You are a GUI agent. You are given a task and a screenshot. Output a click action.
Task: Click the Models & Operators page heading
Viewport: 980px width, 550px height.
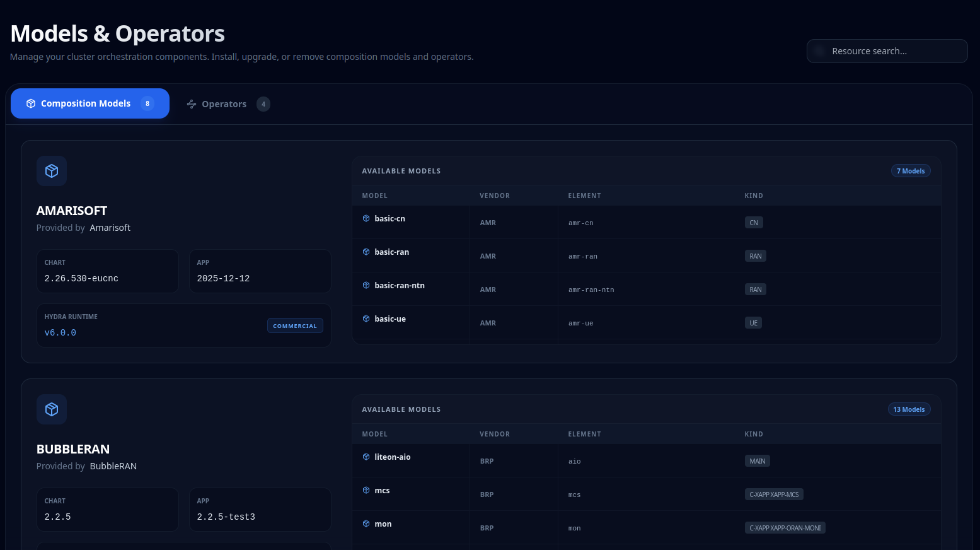(118, 33)
